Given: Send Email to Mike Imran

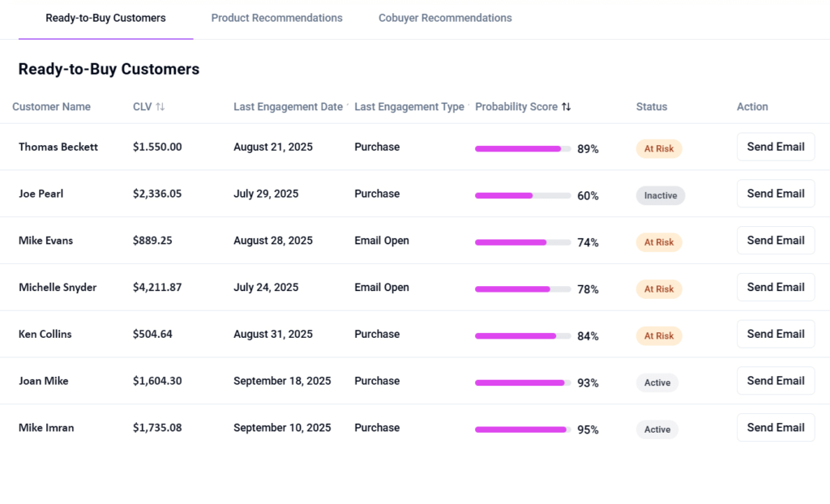Looking at the screenshot, I should (x=775, y=428).
